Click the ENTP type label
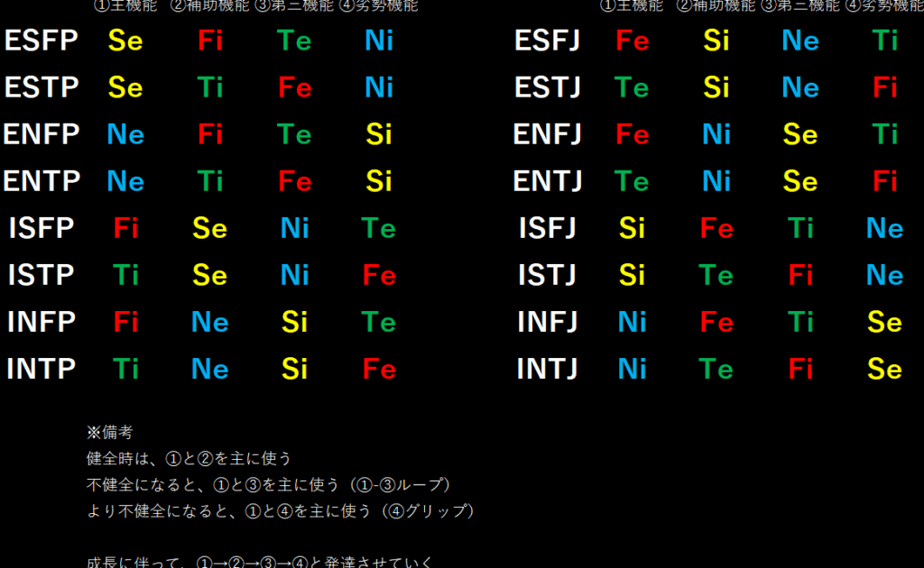The height and width of the screenshot is (568, 924). point(42,181)
